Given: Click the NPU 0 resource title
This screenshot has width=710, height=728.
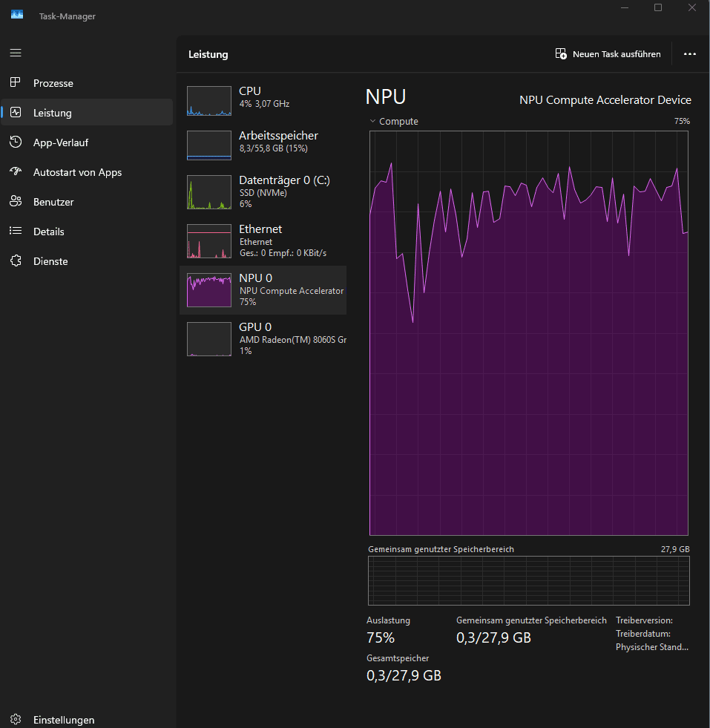Looking at the screenshot, I should click(256, 278).
